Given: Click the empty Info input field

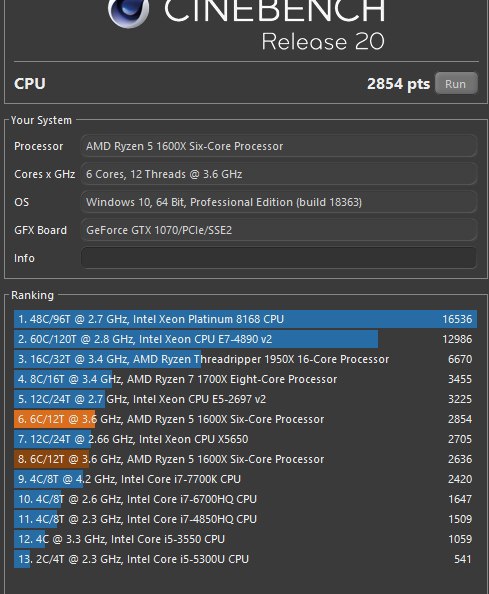Looking at the screenshot, I should coord(279,258).
